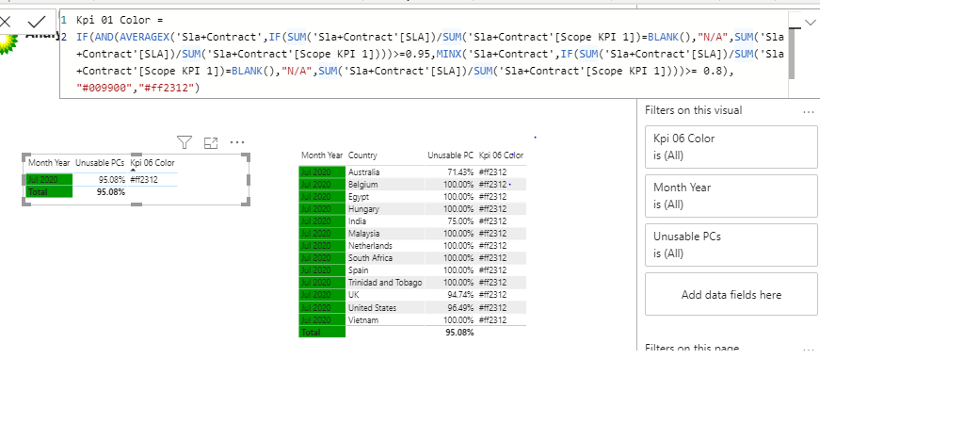Open the visual's filter funnel icon
Screen dimensions: 980x441
tap(184, 142)
